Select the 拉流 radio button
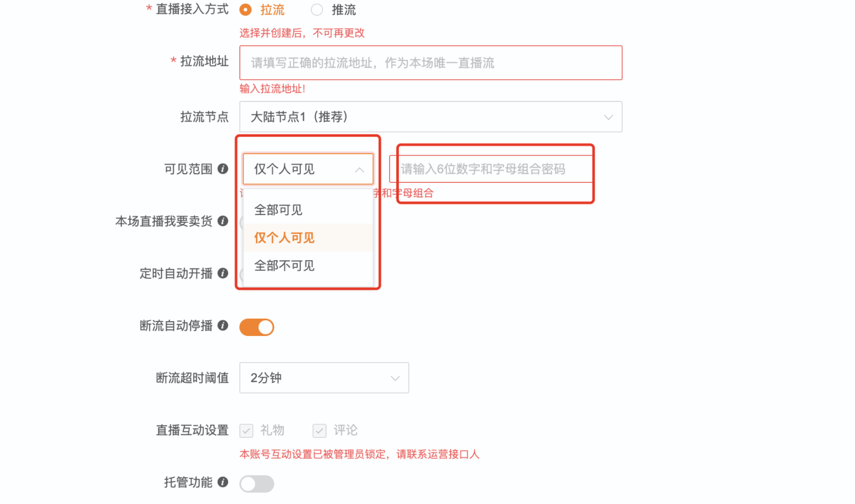 point(246,10)
